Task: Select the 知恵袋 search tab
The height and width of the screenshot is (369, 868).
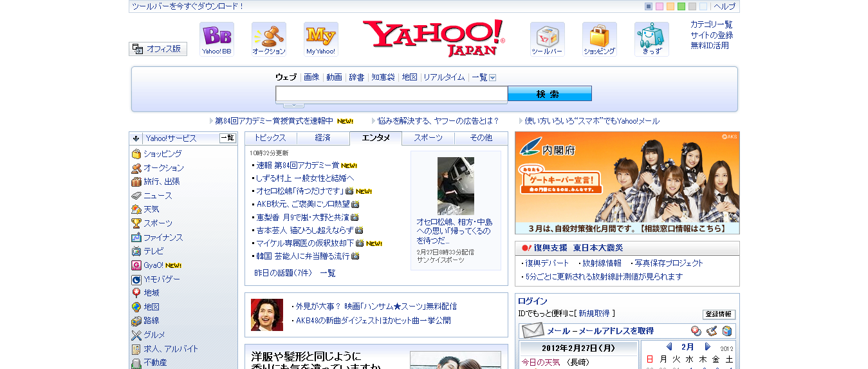Action: pos(383,77)
